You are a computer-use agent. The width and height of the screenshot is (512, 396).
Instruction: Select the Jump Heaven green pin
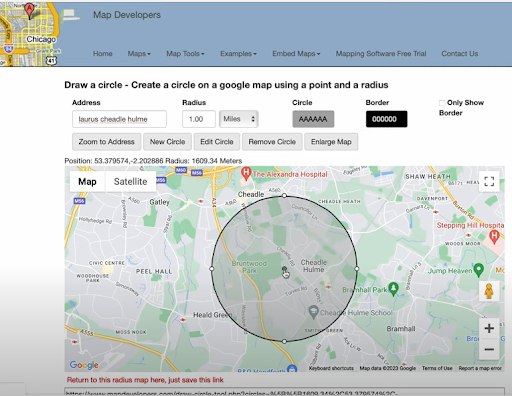pyautogui.click(x=479, y=270)
